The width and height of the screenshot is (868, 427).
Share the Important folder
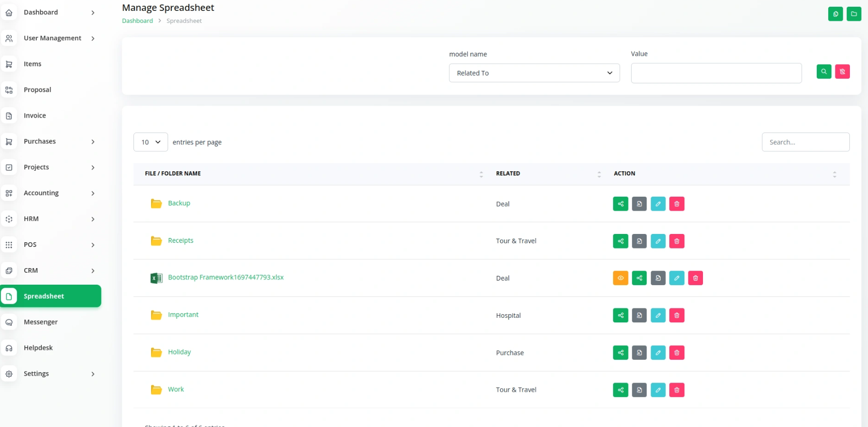(x=621, y=316)
